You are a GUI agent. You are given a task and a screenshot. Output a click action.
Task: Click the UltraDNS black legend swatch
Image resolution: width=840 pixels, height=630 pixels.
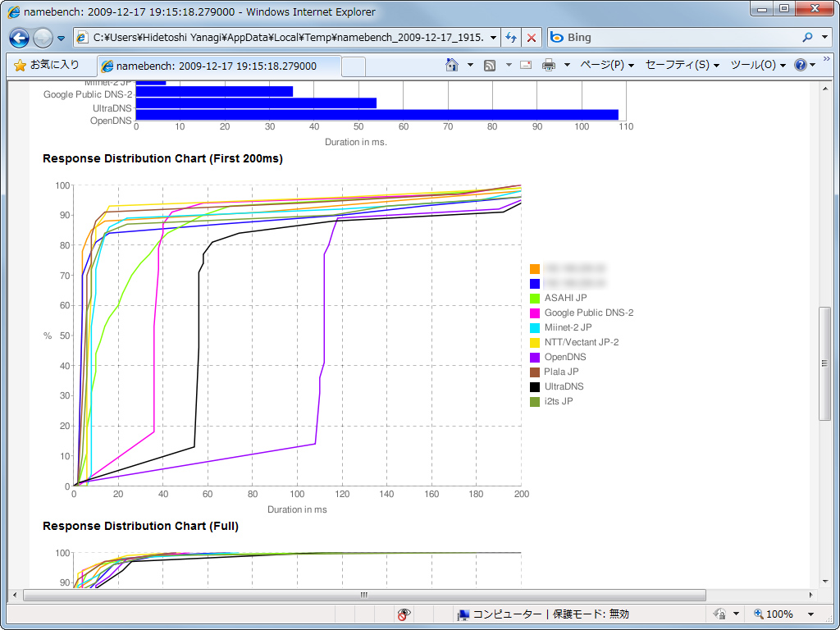[x=535, y=387]
